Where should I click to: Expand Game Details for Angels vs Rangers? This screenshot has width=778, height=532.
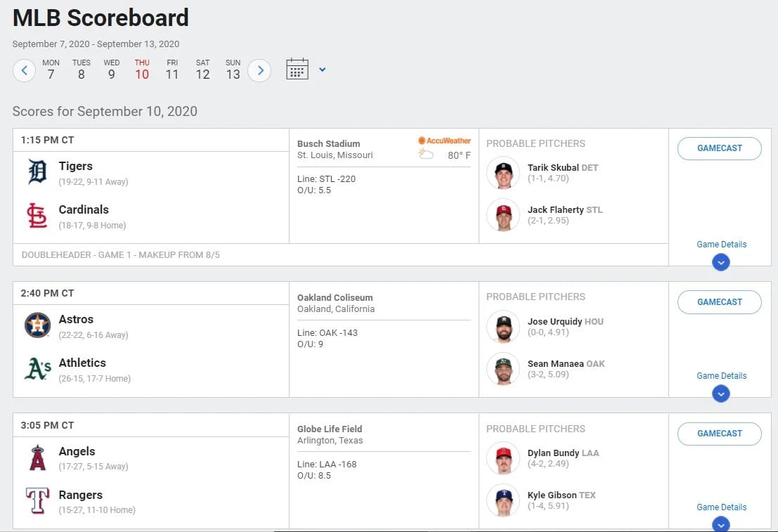(721, 524)
